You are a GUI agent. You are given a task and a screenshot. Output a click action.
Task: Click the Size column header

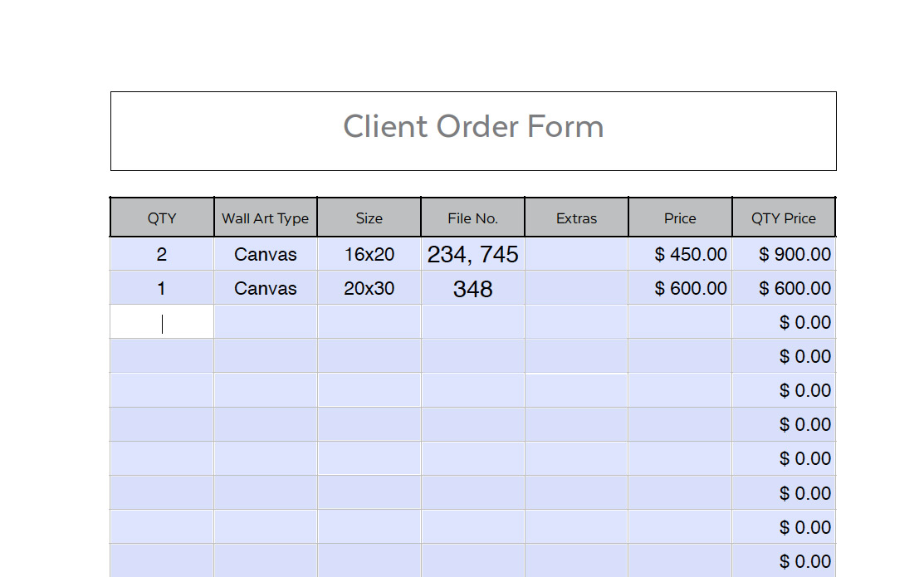pyautogui.click(x=369, y=218)
